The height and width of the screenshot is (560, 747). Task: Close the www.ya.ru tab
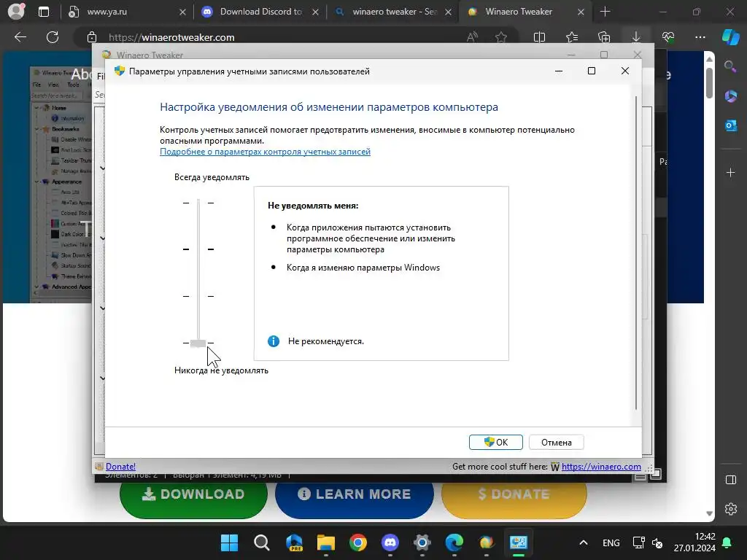tap(182, 12)
